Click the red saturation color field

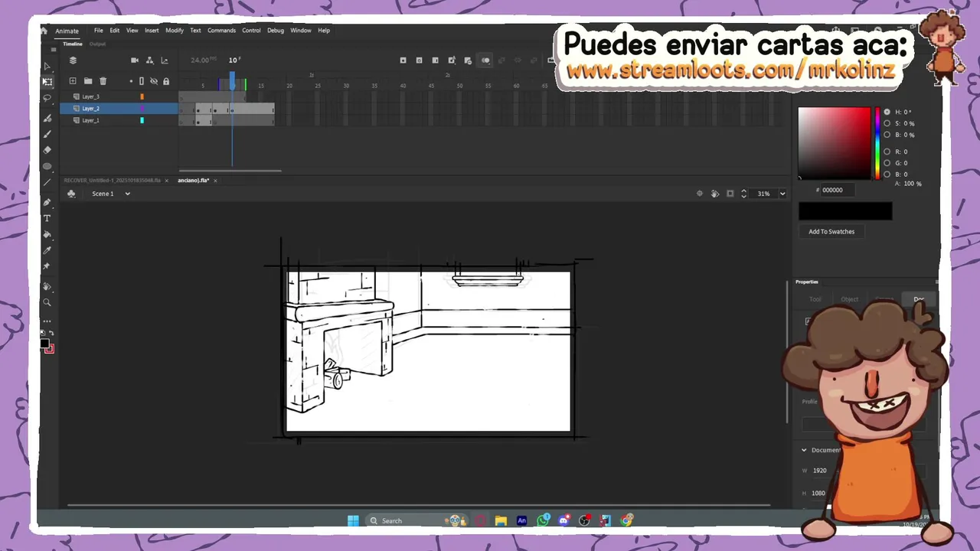click(835, 143)
